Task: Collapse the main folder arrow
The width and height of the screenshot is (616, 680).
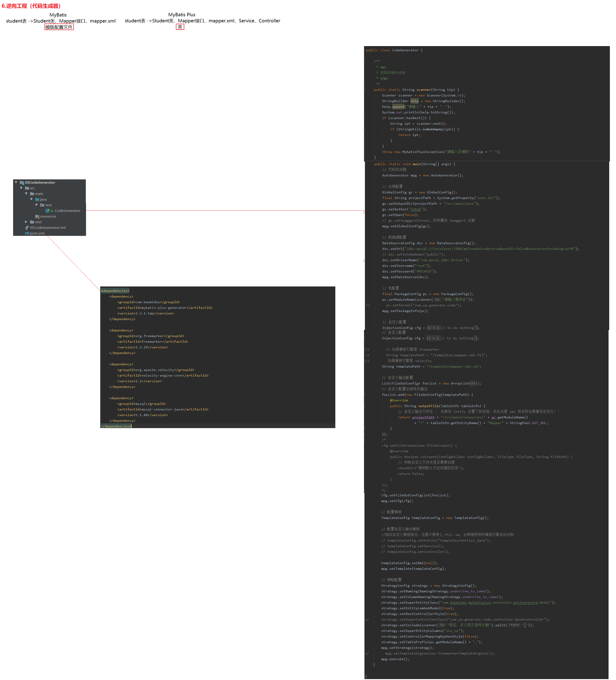Action: coord(26,194)
